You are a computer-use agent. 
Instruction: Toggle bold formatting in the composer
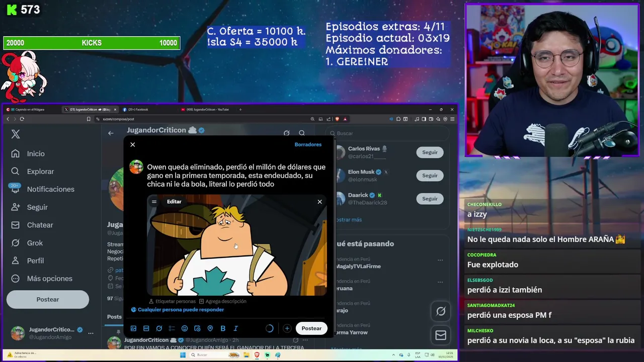pos(223,328)
